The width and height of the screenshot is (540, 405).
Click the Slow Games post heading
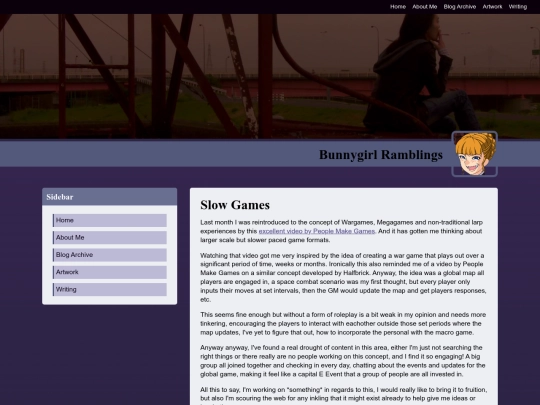click(x=235, y=205)
